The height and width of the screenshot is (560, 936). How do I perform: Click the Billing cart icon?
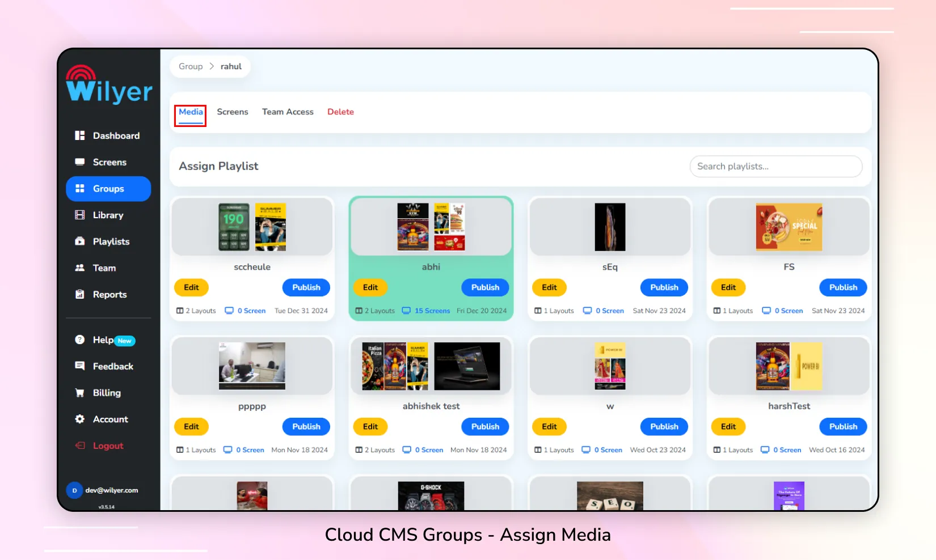click(x=80, y=392)
